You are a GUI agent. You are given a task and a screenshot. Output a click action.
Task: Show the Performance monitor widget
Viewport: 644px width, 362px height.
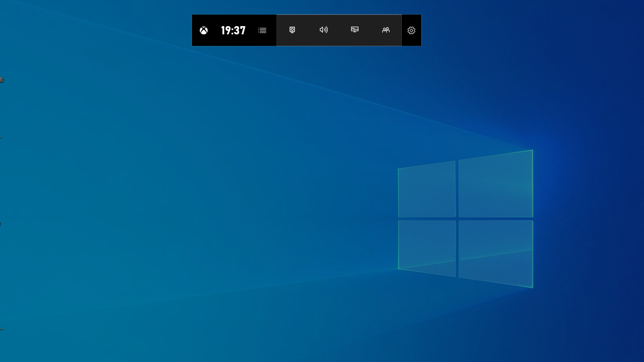point(355,30)
